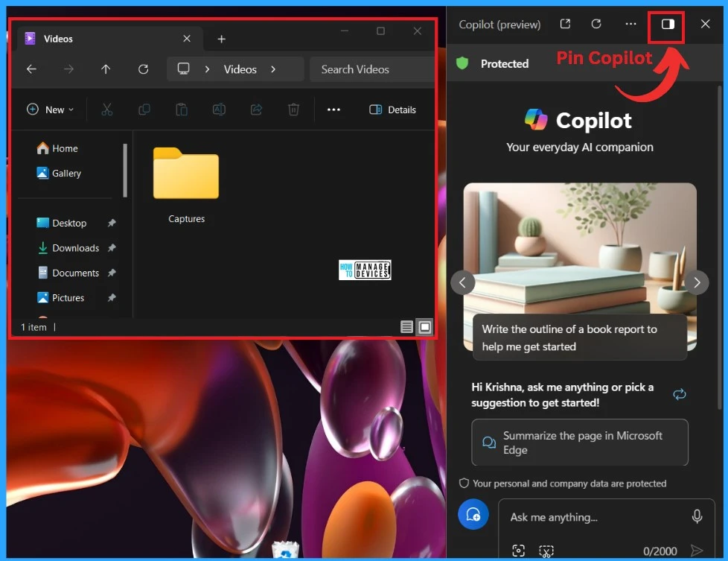Open the See more ellipsis in Explorer toolbar
Image resolution: width=728 pixels, height=561 pixels.
333,110
